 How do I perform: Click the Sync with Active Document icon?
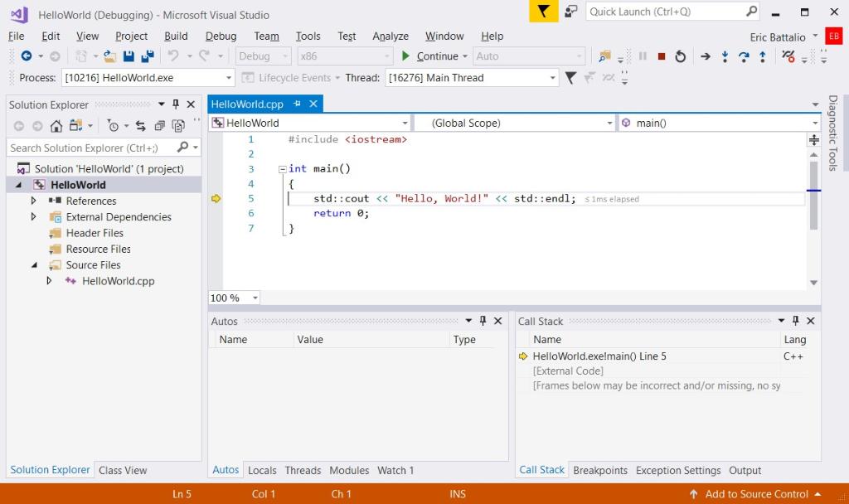(x=141, y=126)
